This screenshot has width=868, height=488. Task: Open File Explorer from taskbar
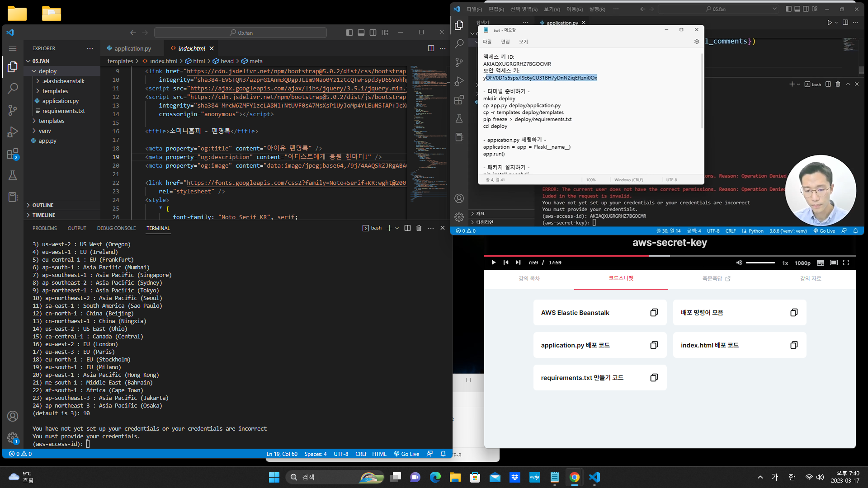tap(455, 477)
